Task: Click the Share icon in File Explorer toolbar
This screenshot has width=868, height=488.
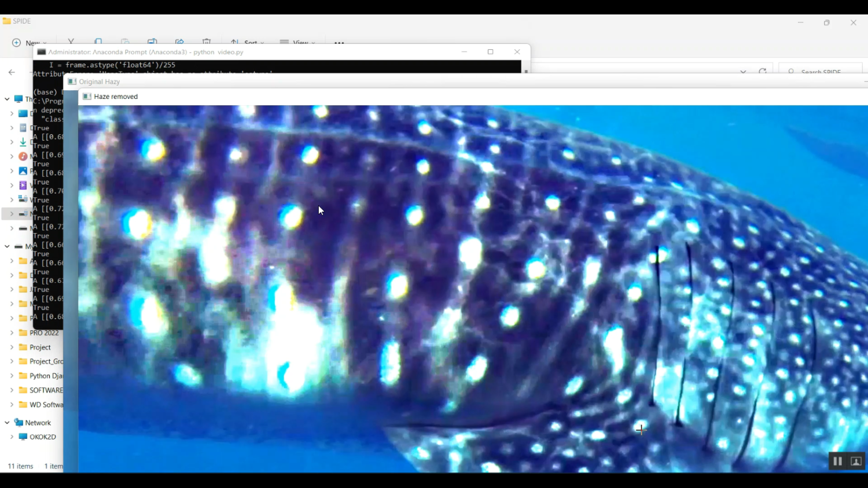Action: 179,42
